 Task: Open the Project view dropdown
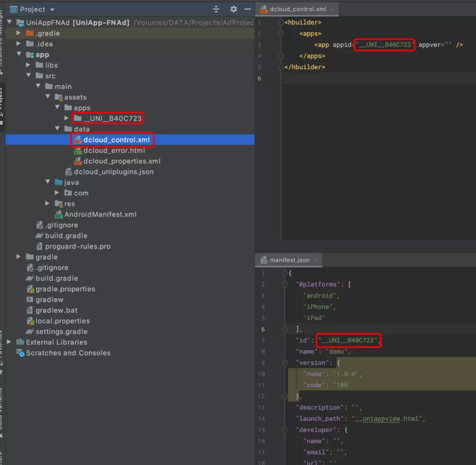point(52,10)
